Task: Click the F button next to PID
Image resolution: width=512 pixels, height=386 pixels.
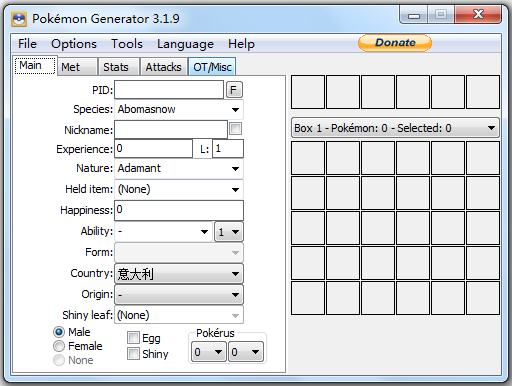Action: point(234,90)
